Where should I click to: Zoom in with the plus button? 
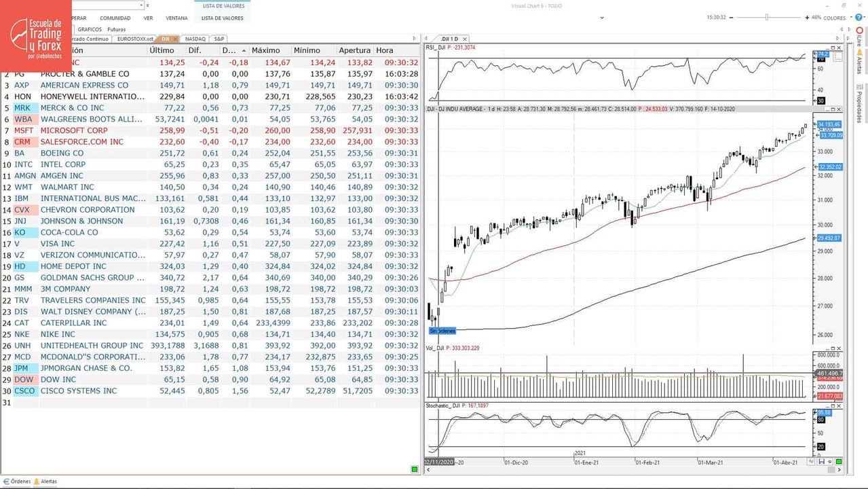807,18
